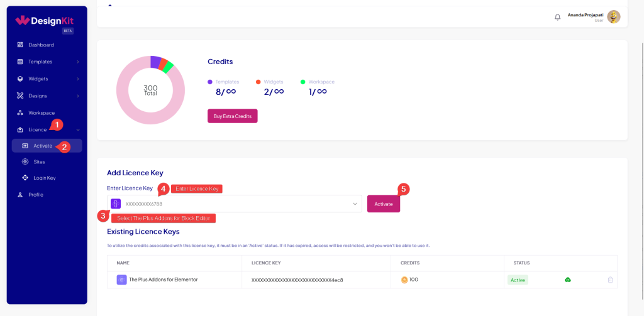The height and width of the screenshot is (316, 644).
Task: Click the credits donut chart center
Action: [150, 90]
